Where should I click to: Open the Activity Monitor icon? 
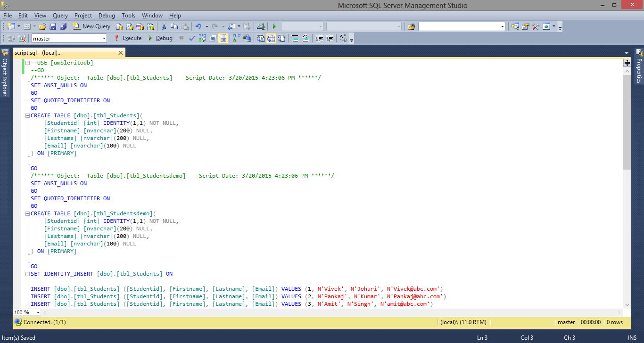pyautogui.click(x=260, y=26)
